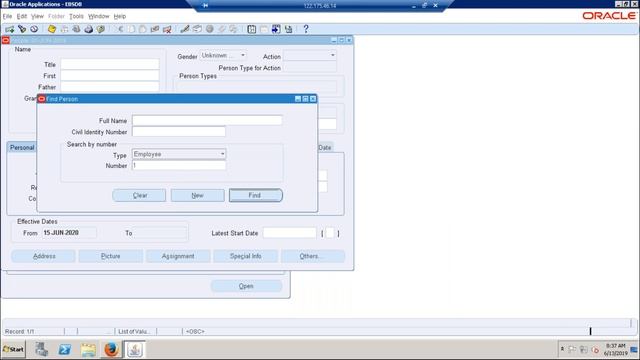Click into the Number search field
Screen dimensions: 640x360
[x=179, y=165]
